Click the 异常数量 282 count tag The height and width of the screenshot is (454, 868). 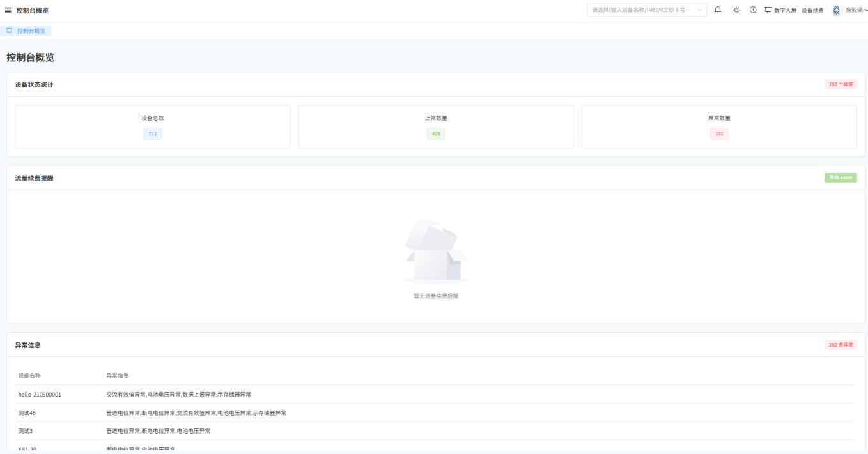719,133
